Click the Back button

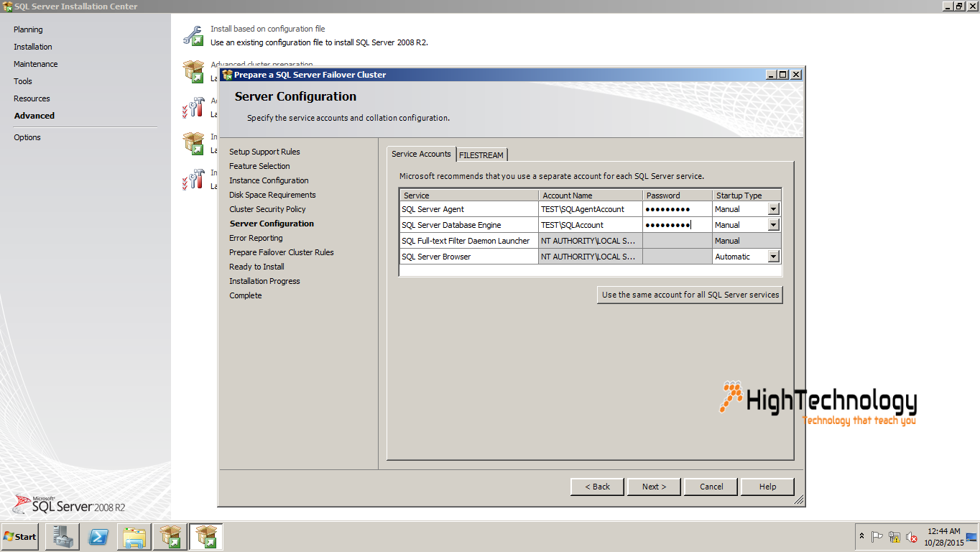pos(597,487)
